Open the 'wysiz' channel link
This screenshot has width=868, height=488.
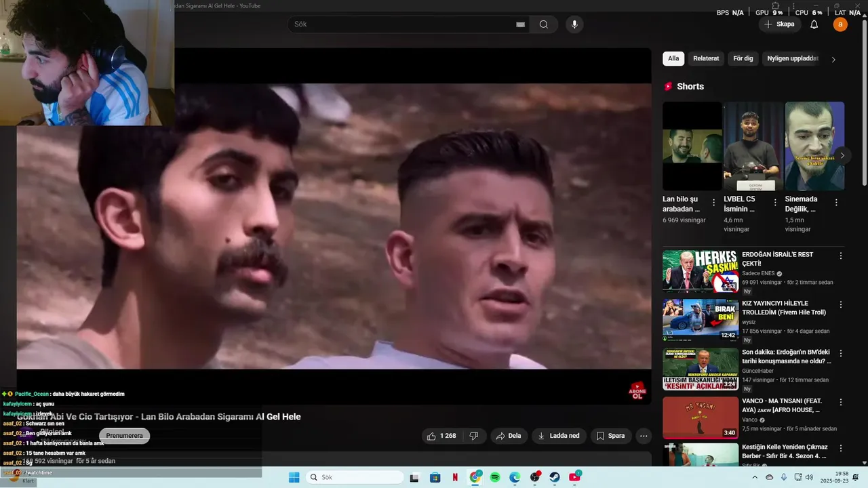[x=749, y=322]
